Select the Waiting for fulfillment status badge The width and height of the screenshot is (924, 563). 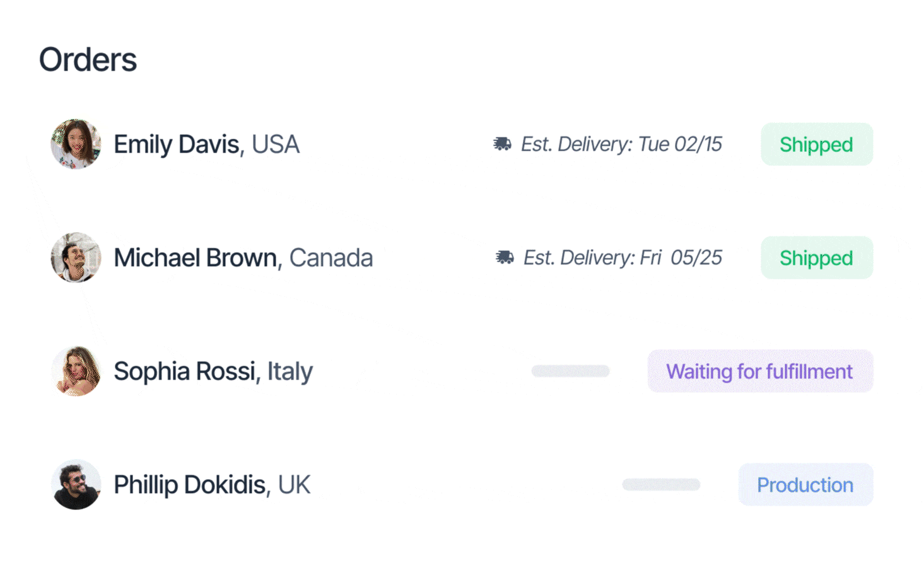[x=759, y=371]
